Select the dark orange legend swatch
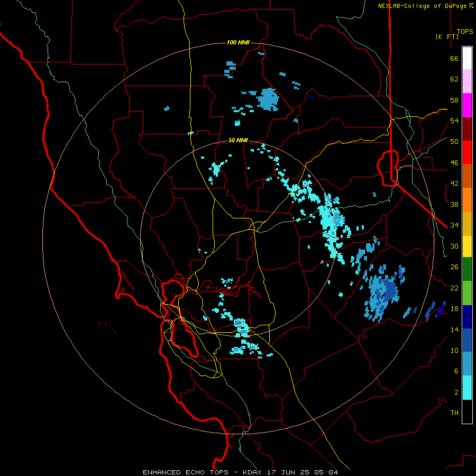 pyautogui.click(x=467, y=176)
